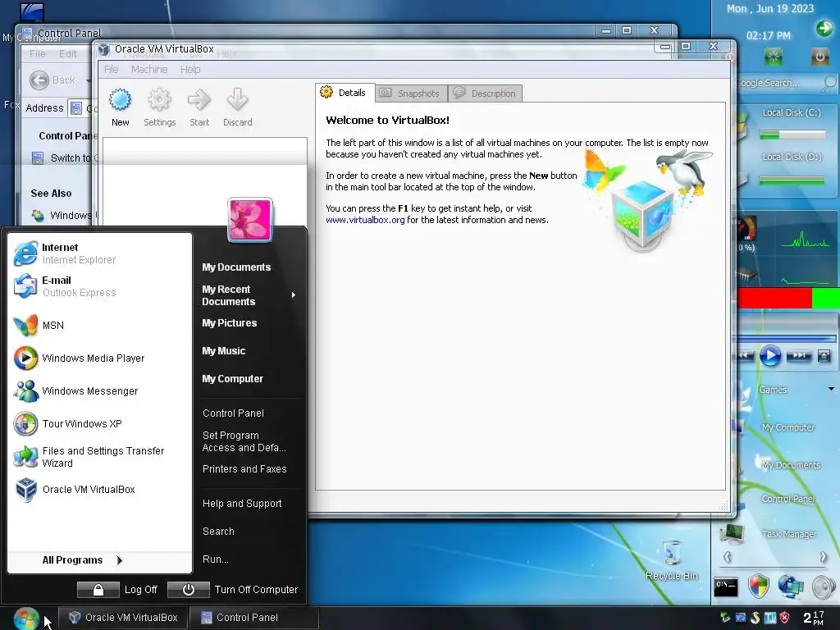Switch to Oracle VM VirtualBox taskbar button

click(x=122, y=618)
